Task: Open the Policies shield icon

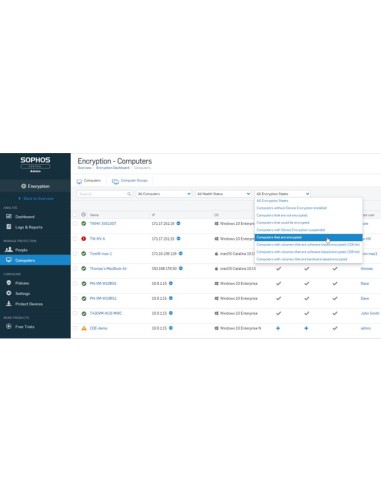Action: [x=9, y=283]
